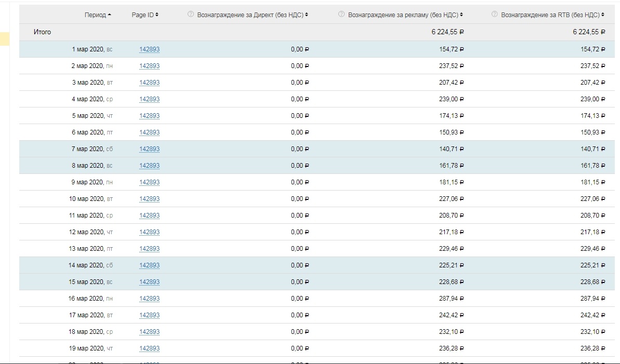Open Page ID 142893 link for 7 мар 2020

[x=150, y=149]
